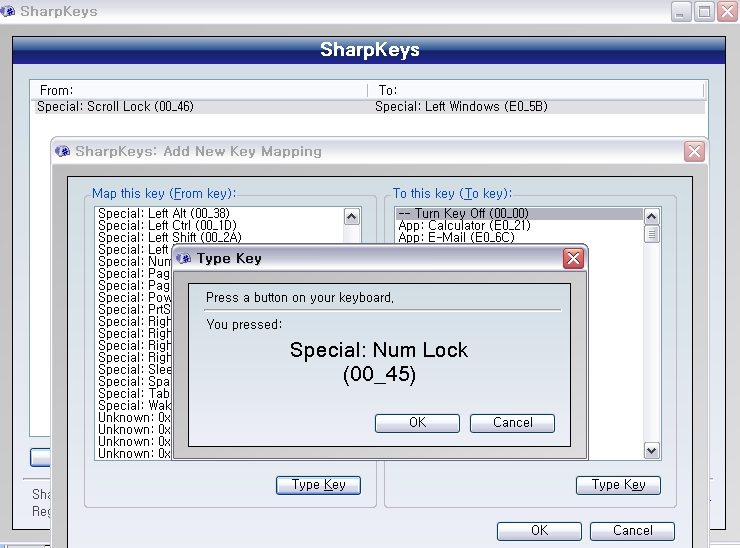The width and height of the screenshot is (740, 548).
Task: Click the From list scroll up arrow
Action: pos(351,217)
